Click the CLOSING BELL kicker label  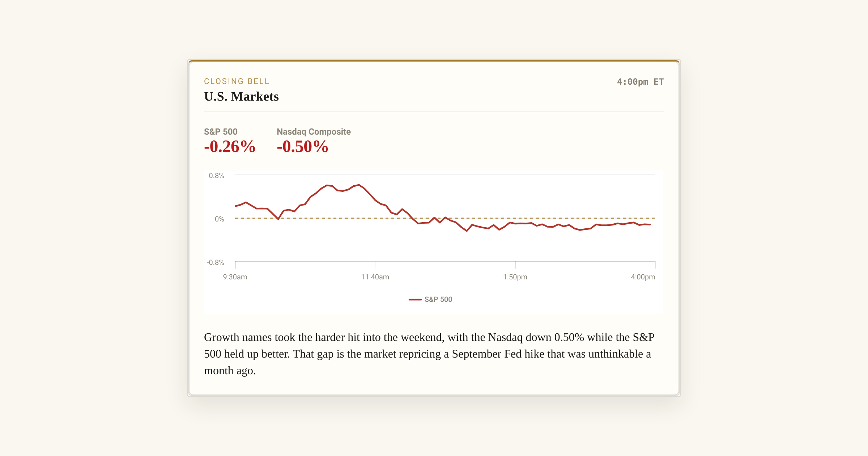pyautogui.click(x=237, y=81)
